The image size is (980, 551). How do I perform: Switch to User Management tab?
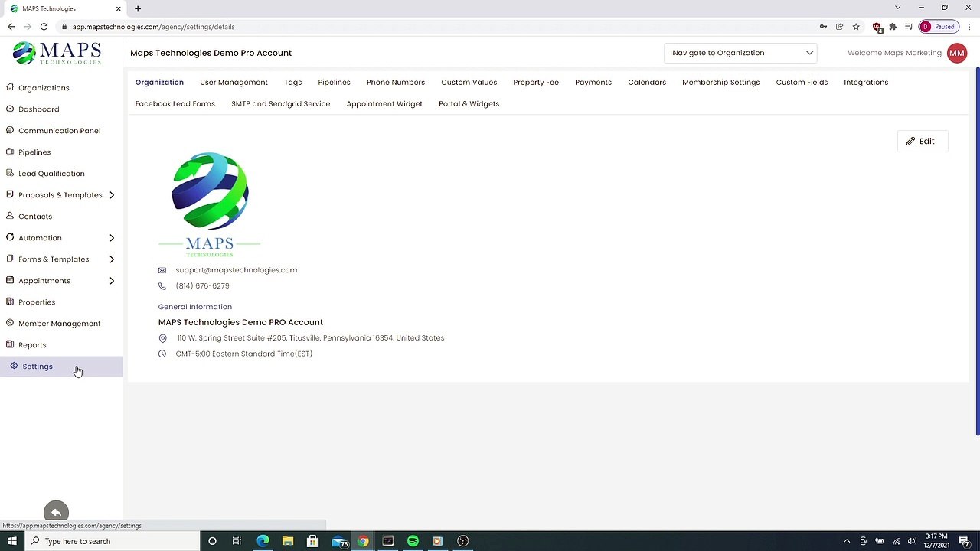[234, 83]
